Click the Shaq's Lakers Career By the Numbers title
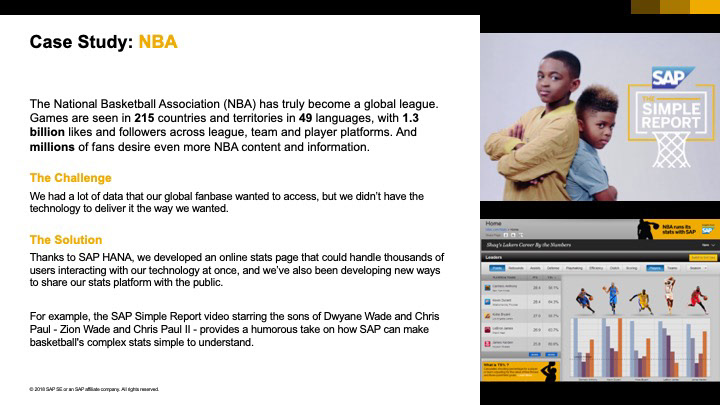Image resolution: width=720 pixels, height=405 pixels. click(529, 245)
